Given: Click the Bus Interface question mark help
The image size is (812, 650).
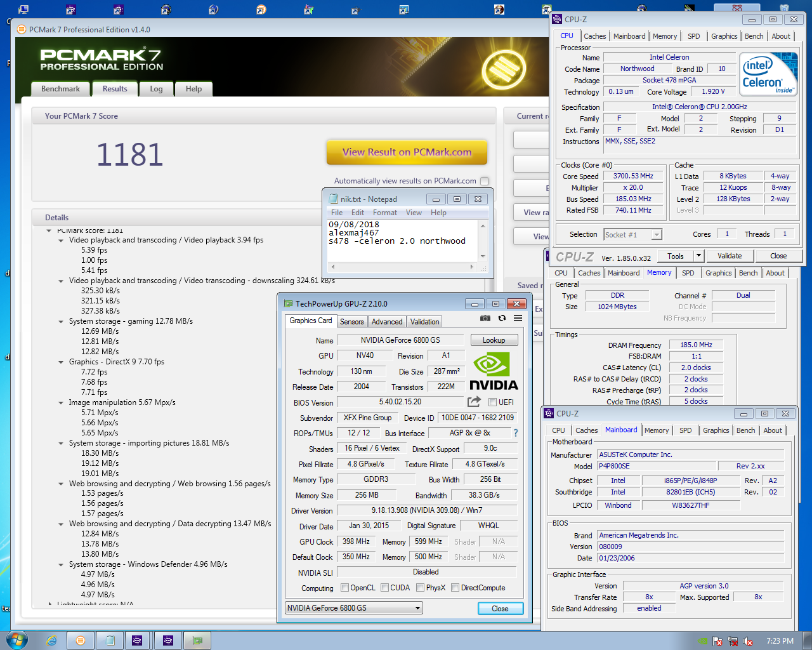Looking at the screenshot, I should click(x=515, y=433).
